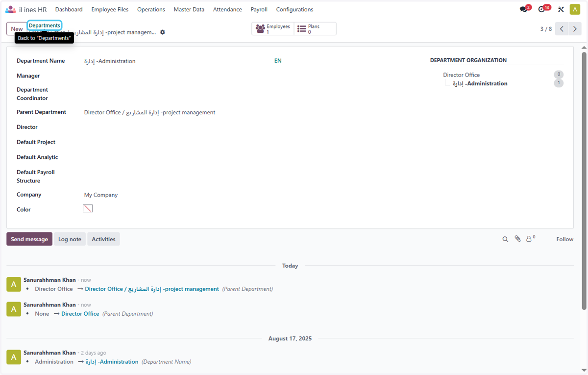Click Send message button

pos(29,239)
